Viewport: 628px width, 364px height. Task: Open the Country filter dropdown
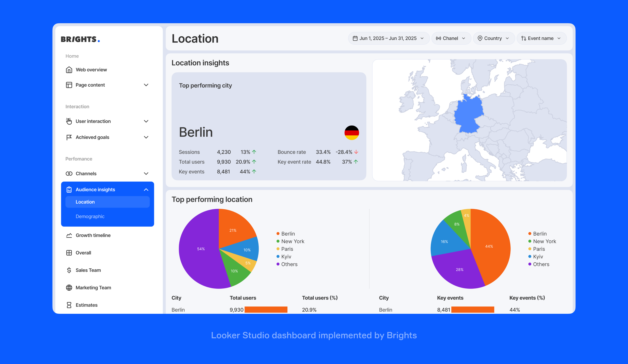[494, 38]
